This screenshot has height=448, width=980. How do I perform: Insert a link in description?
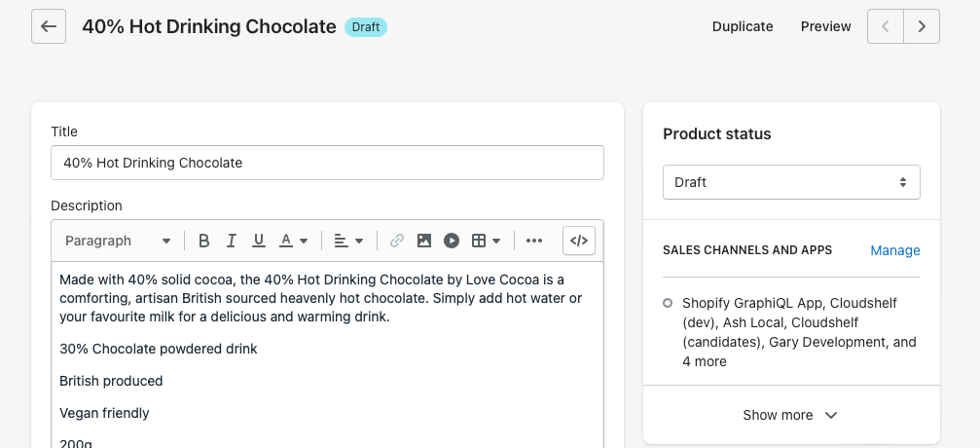pyautogui.click(x=397, y=241)
